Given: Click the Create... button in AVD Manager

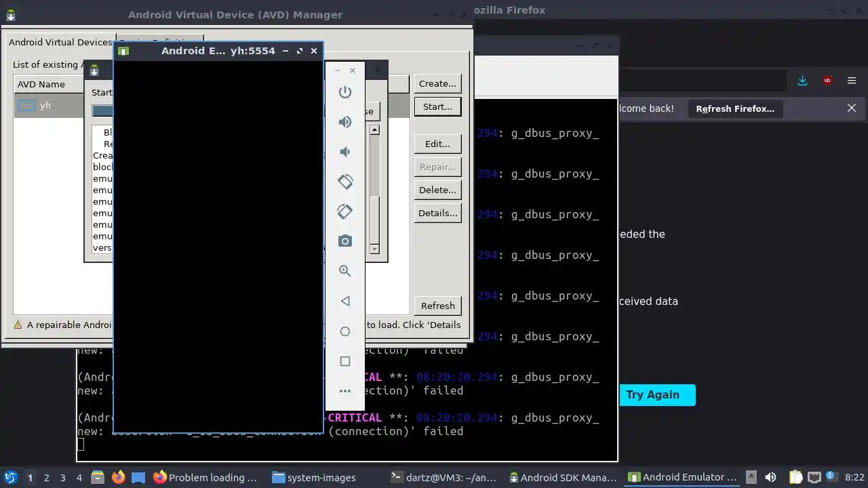Looking at the screenshot, I should point(437,83).
